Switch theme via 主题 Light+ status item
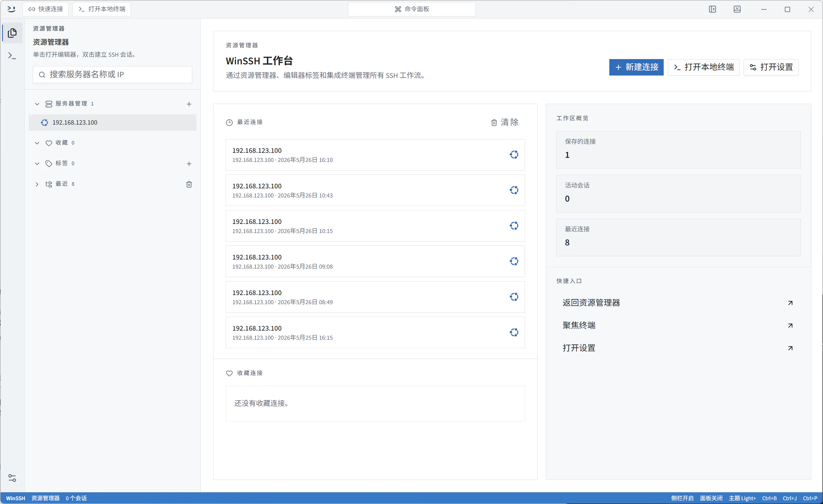Viewport: 823px width, 504px height. pyautogui.click(x=742, y=498)
